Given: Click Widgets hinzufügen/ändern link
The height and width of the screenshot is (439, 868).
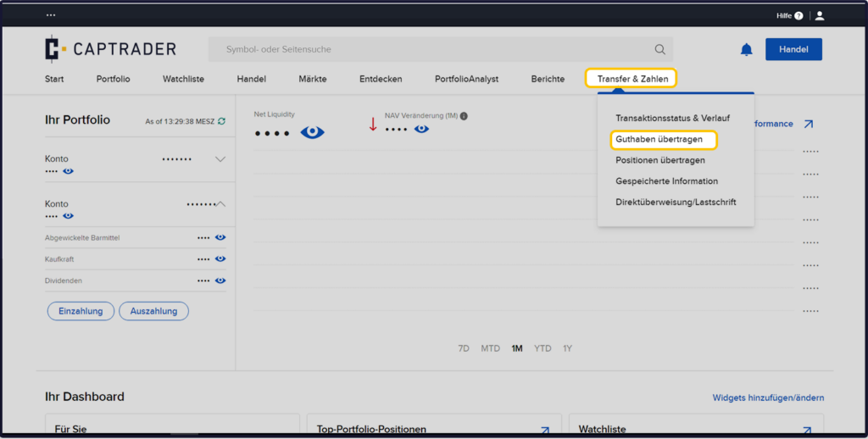Looking at the screenshot, I should pos(768,398).
